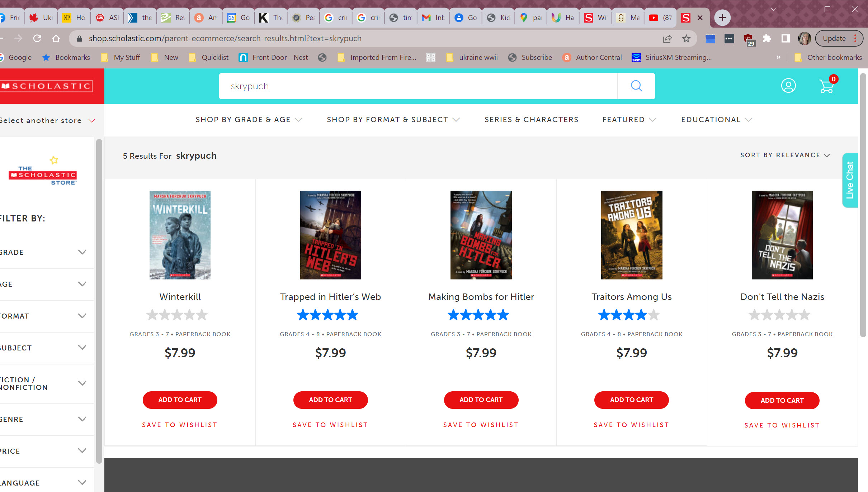The height and width of the screenshot is (492, 868).
Task: Open Series & Characters menu item
Action: coord(531,120)
